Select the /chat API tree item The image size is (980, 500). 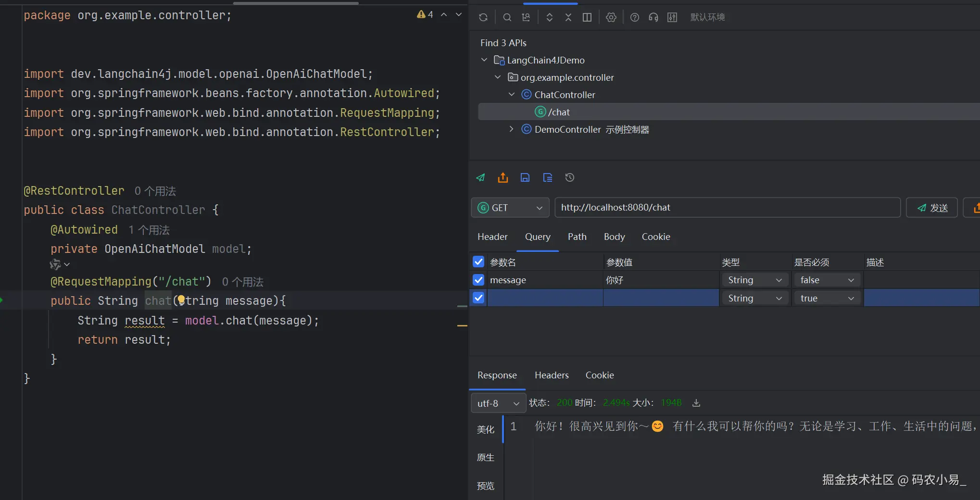tap(559, 112)
